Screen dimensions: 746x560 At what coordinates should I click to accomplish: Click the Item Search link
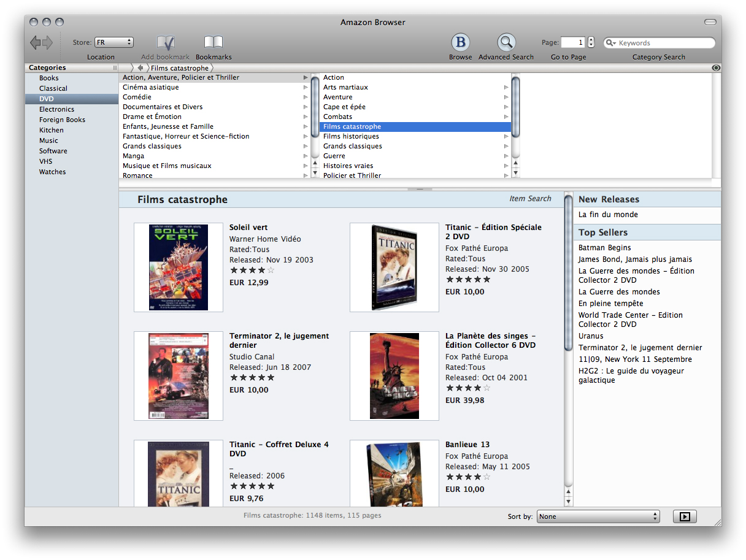pos(530,199)
